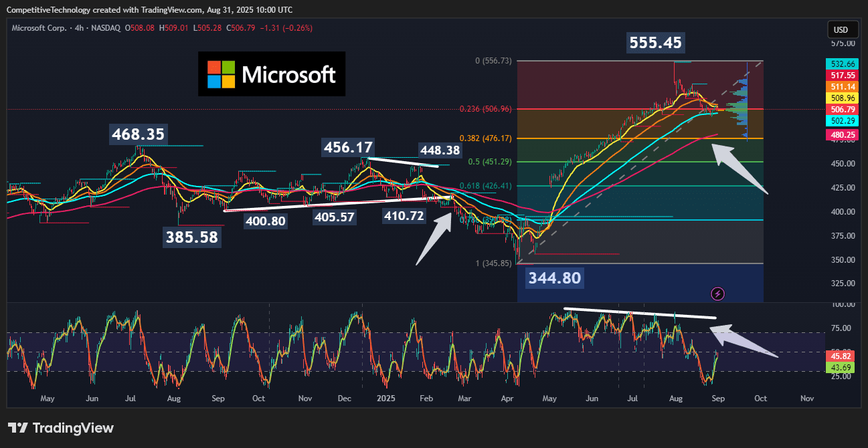Select the 555.45 price annotation box
This screenshot has width=868, height=448.
click(655, 42)
